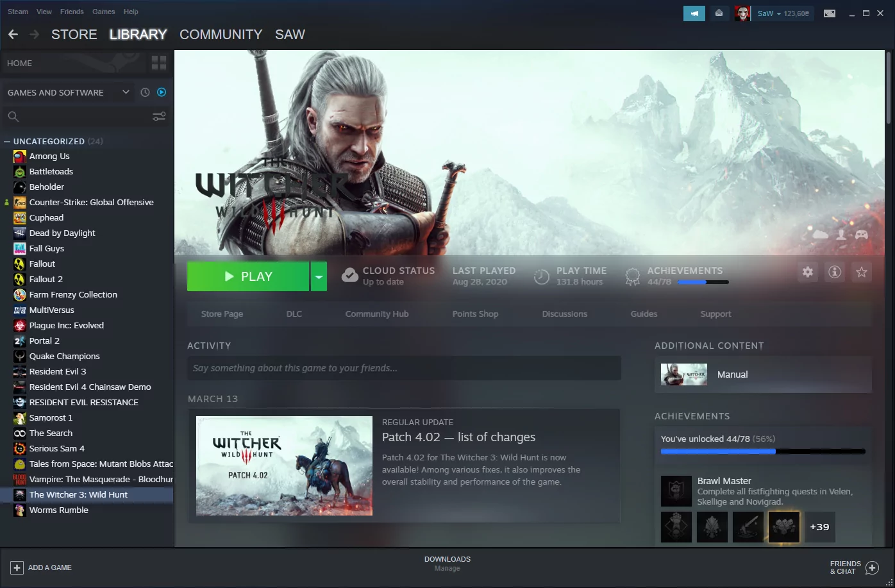Select Worms Rumble in library
The image size is (895, 588).
pyautogui.click(x=87, y=510)
